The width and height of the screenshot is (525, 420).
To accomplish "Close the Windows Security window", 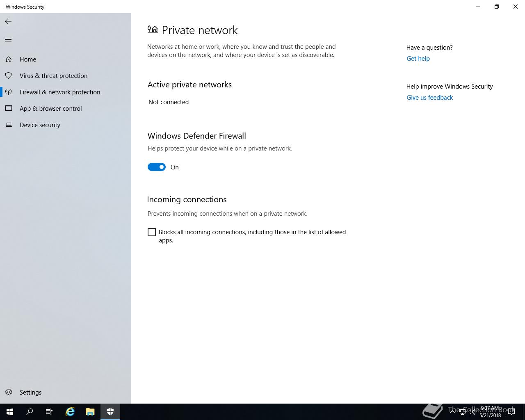I will (516, 7).
